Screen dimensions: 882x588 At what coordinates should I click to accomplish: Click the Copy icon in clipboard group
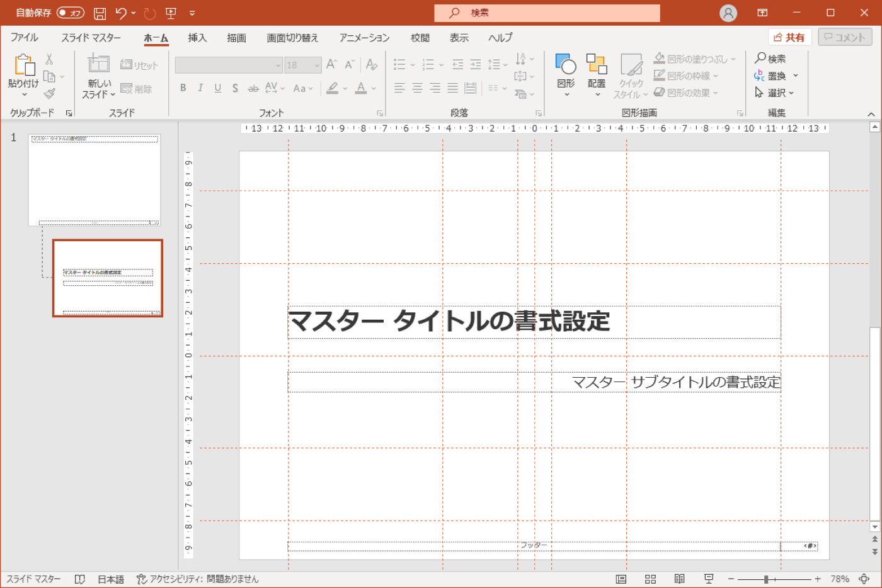coord(49,76)
